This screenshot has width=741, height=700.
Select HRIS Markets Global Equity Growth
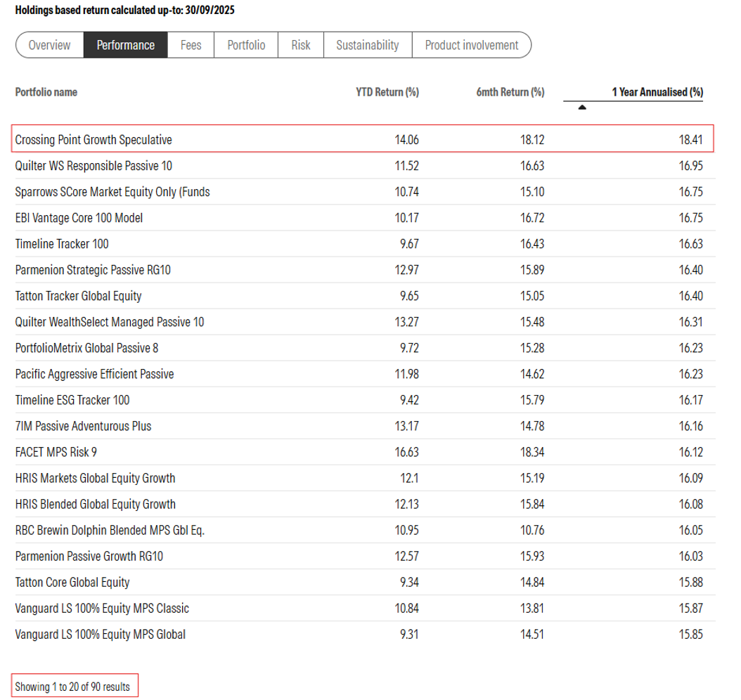[x=96, y=478]
